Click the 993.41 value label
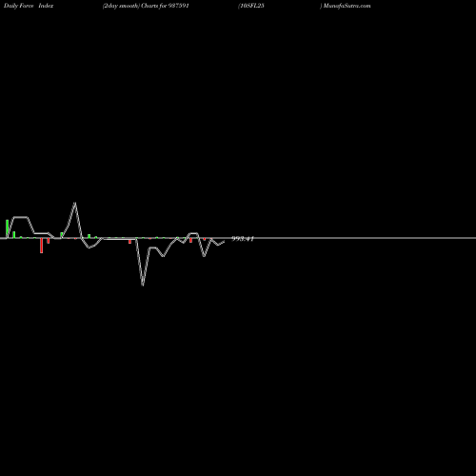The height and width of the screenshot is (476, 476). [243, 239]
